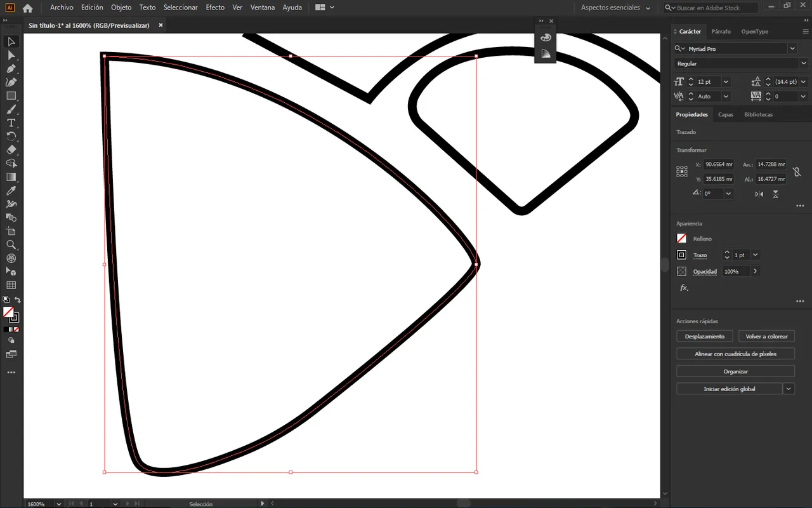Screen dimensions: 812x508
Task: Change the screen mode icon
Action: tap(11, 354)
